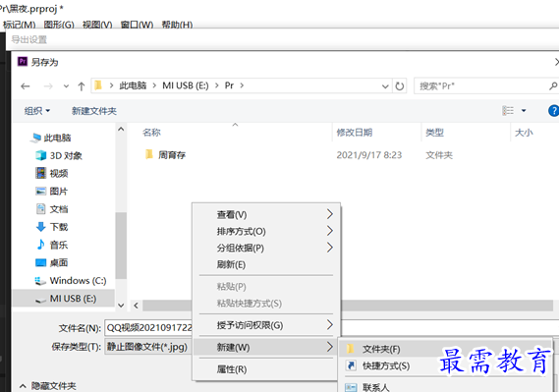
Task: Click 此电脑 in the address path
Action: 133,85
